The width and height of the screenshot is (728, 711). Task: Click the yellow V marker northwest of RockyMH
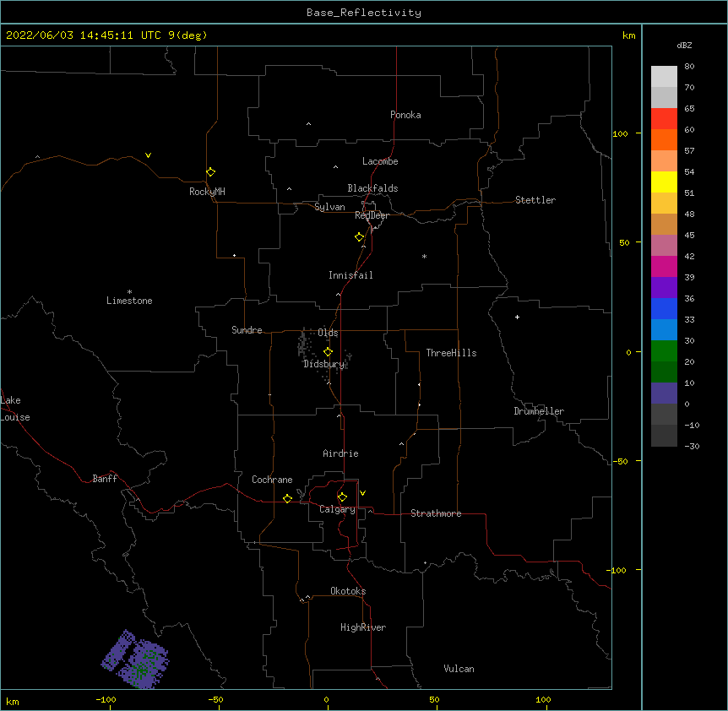[x=148, y=155]
